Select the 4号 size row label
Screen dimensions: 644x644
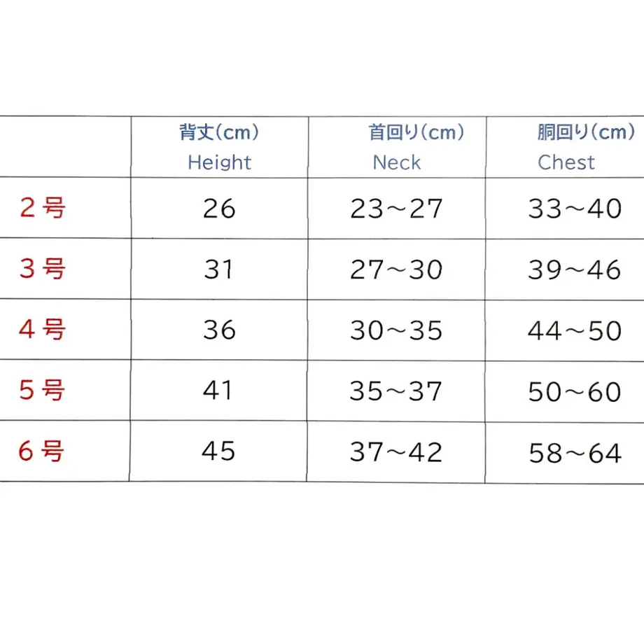[43, 330]
